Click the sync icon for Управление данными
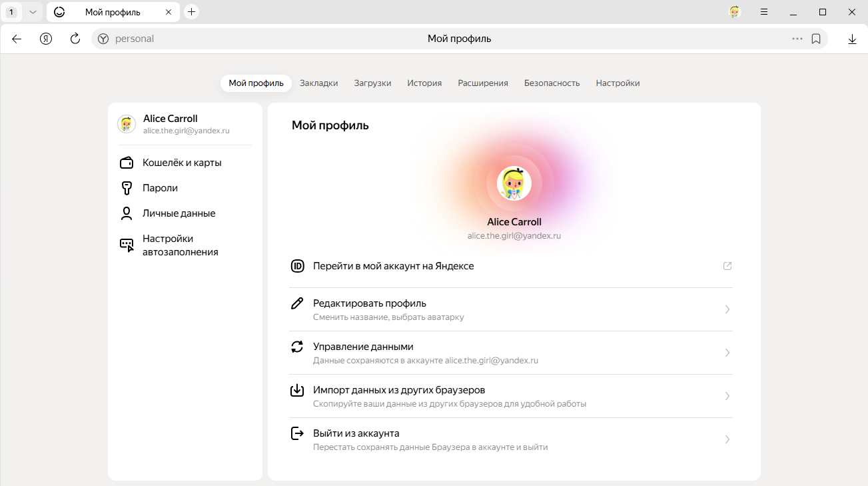Screen dimensions: 868x486 pyautogui.click(x=298, y=347)
